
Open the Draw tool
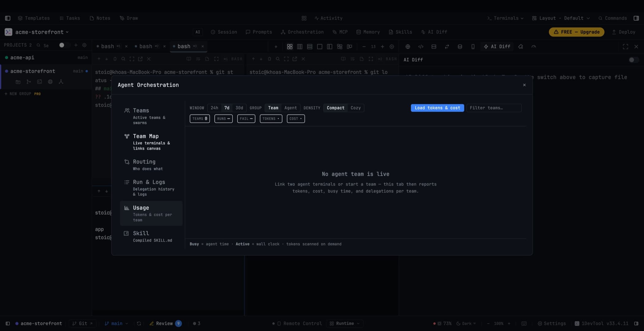pos(129,18)
